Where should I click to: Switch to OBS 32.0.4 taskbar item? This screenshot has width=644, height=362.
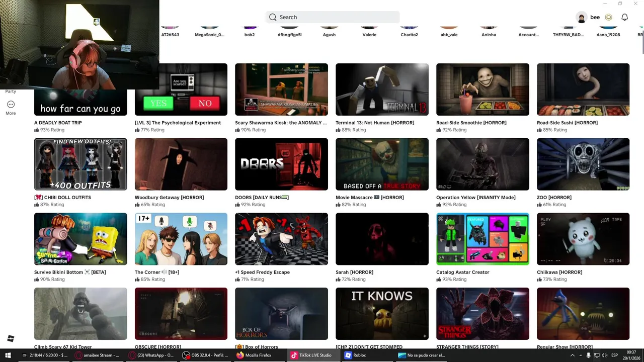[206, 355]
